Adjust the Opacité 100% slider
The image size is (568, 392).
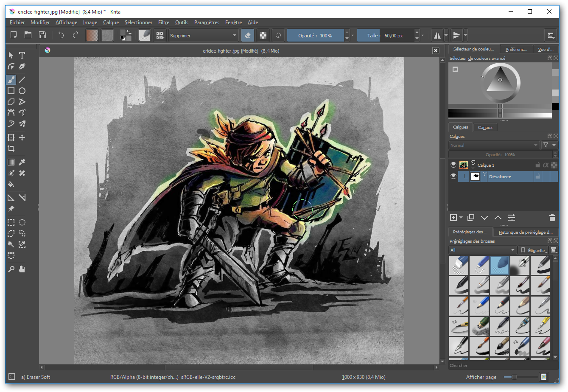pos(315,36)
